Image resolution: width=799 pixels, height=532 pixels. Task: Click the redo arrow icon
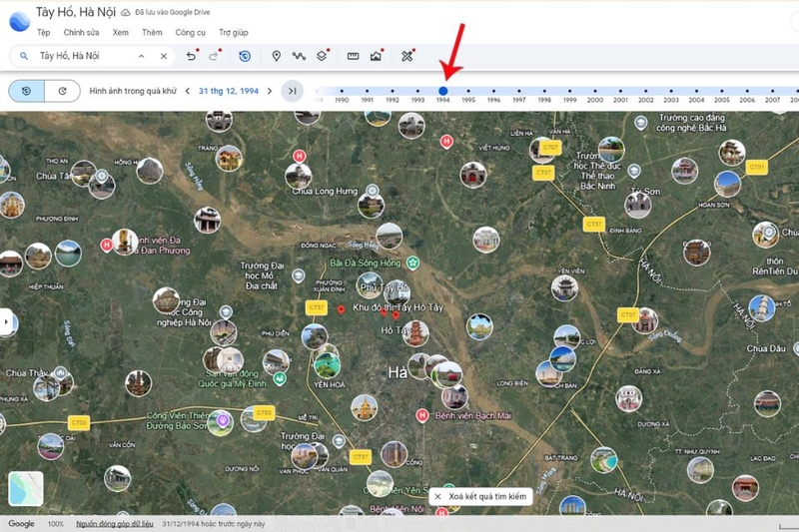coord(214,56)
